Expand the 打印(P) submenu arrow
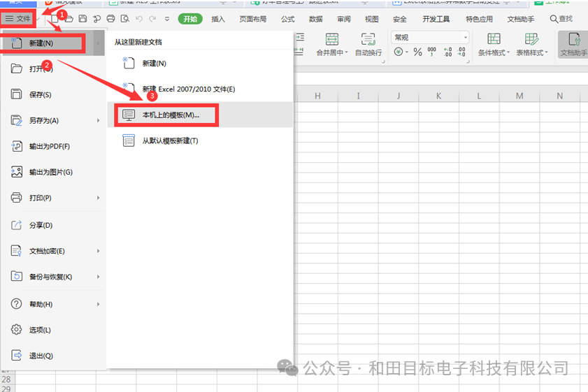Screen dimensions: 588x392 coord(99,198)
